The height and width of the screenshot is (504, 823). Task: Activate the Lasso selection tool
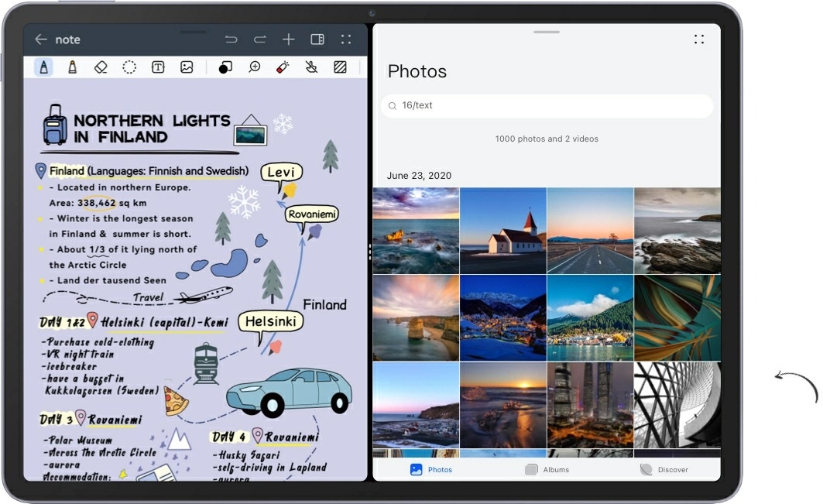(x=129, y=67)
